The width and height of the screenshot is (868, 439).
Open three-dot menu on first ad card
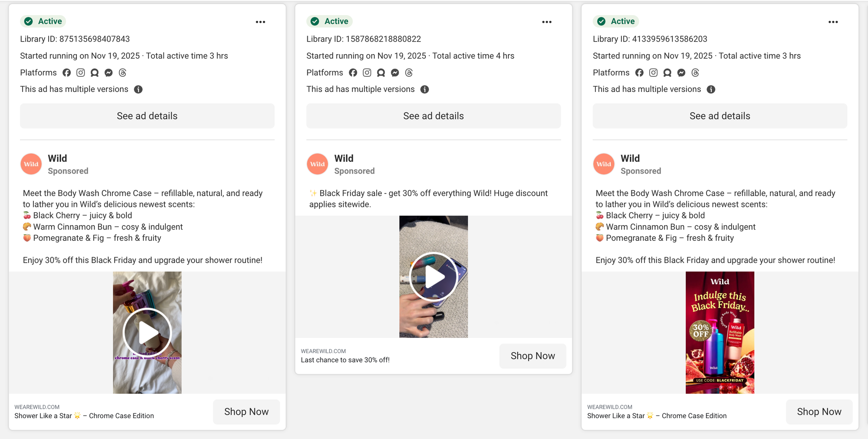260,22
